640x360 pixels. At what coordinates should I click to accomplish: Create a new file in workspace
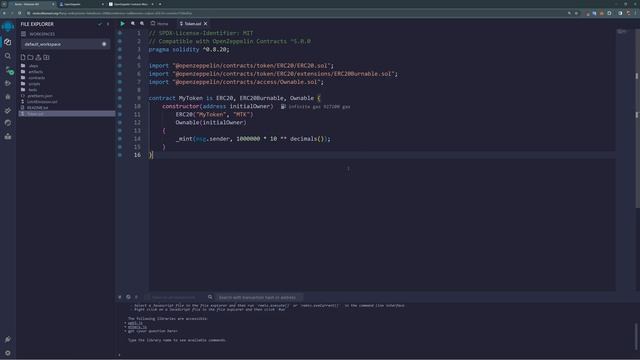click(23, 58)
